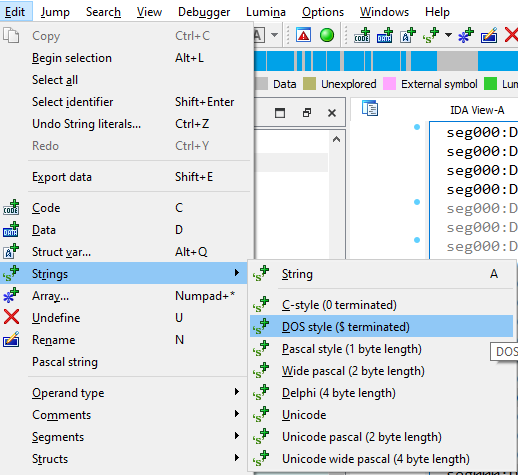Click the Create string toolbar icon
Viewport: 518px width, 475px height.
(x=431, y=35)
